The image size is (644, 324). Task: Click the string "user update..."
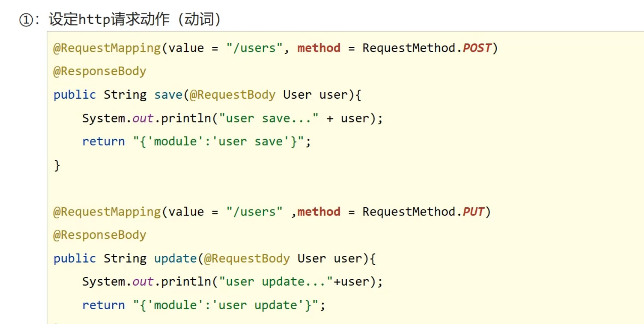click(x=276, y=282)
